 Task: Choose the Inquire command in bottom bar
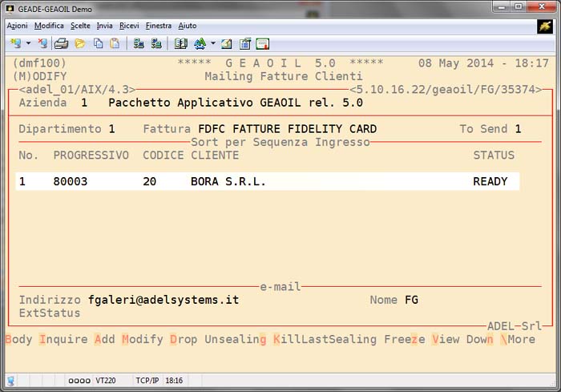coord(63,339)
